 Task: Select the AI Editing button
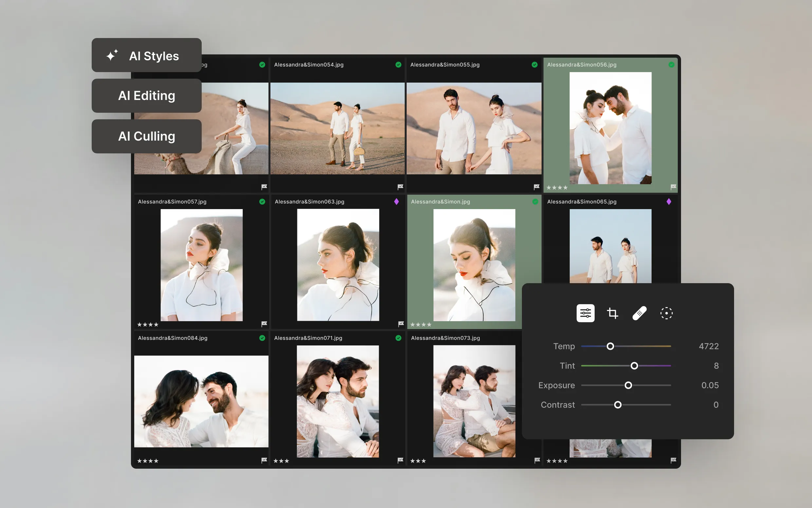coord(147,96)
